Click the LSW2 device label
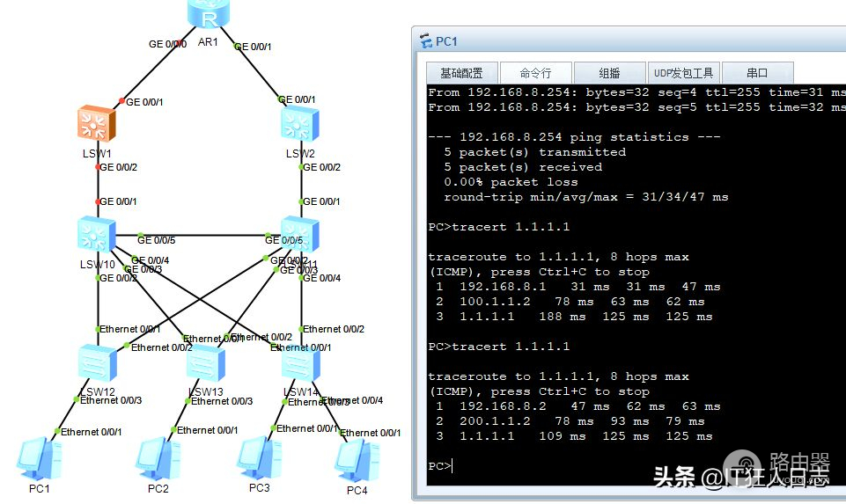 [300, 154]
